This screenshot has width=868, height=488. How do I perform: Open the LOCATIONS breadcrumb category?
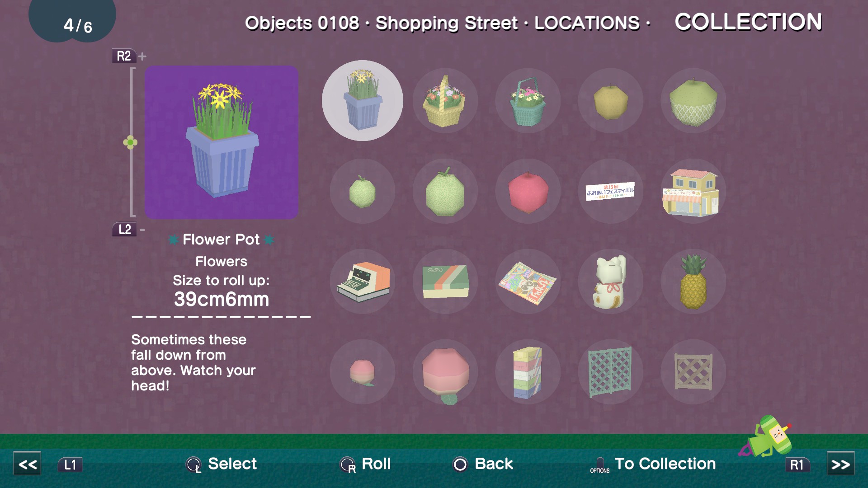(587, 23)
